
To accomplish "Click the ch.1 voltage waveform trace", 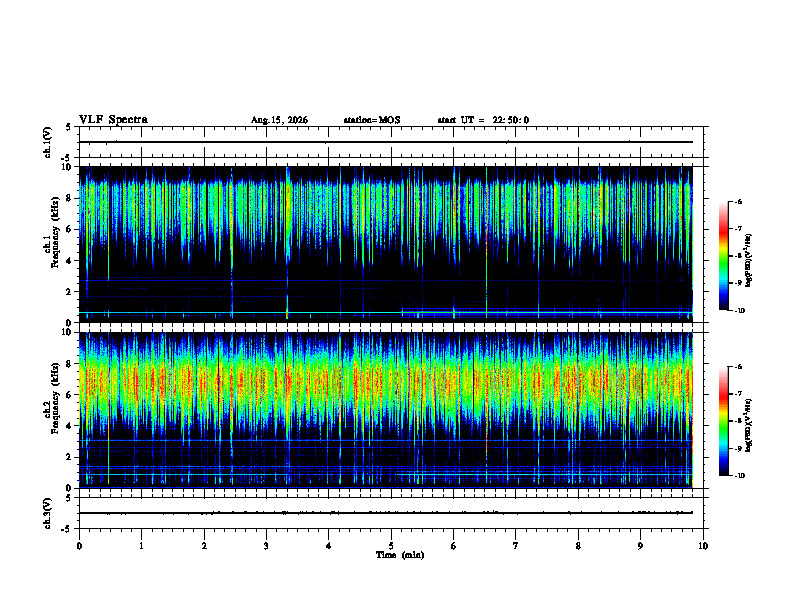I will click(x=386, y=142).
